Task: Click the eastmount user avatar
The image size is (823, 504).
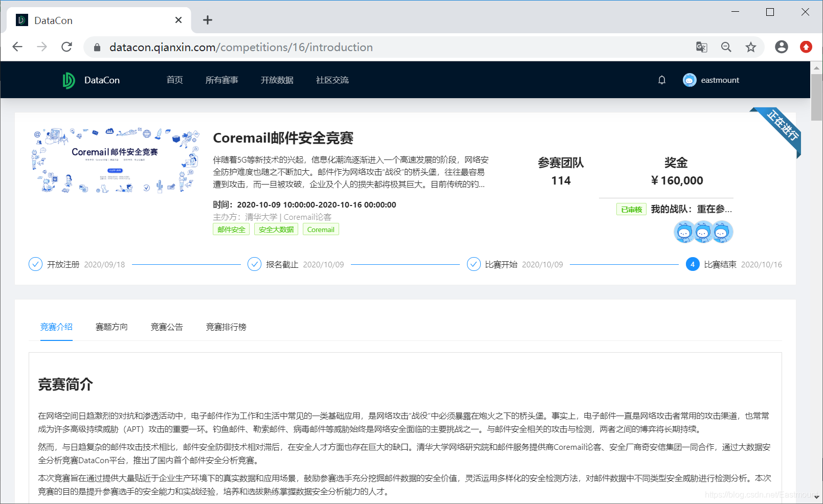Action: (689, 80)
